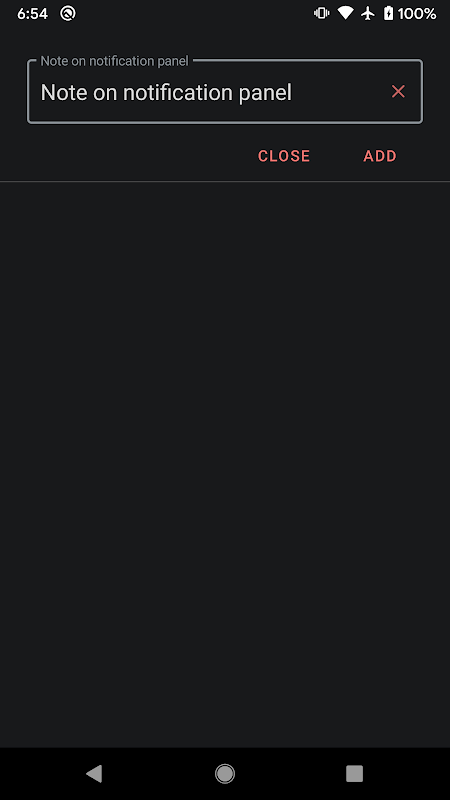Clear the note text with the red X
Image resolution: width=450 pixels, height=800 pixels.
click(398, 92)
